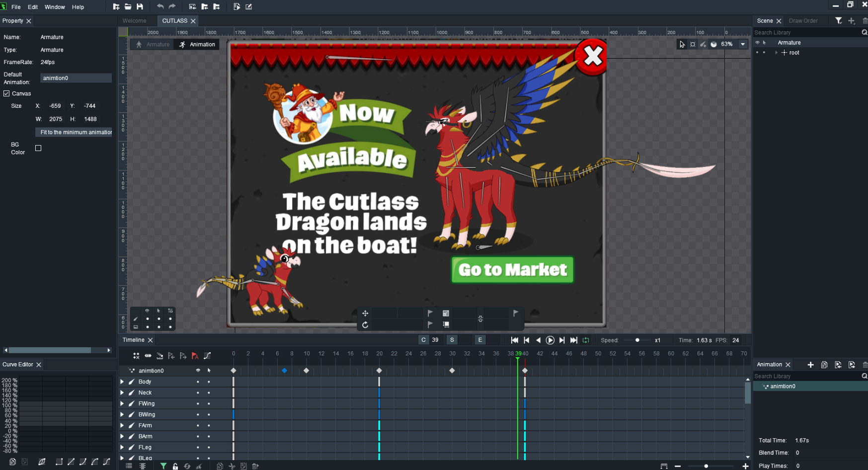Viewport: 868px width, 470px height.
Task: Open the Window menu
Action: coord(55,7)
